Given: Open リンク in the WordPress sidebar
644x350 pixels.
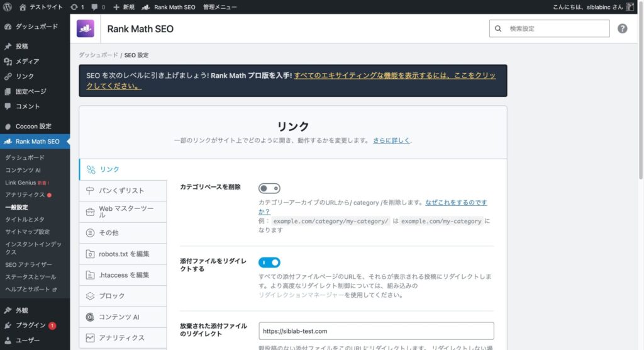Looking at the screenshot, I should pyautogui.click(x=35, y=76).
